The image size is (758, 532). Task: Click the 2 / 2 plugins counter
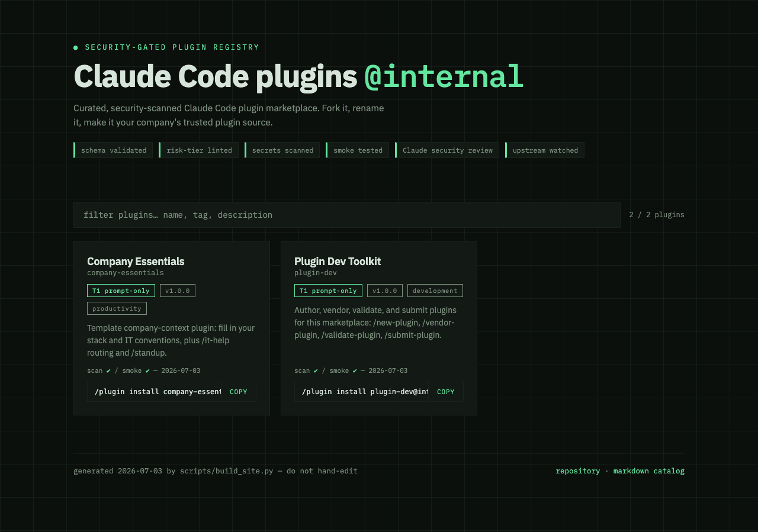(657, 215)
